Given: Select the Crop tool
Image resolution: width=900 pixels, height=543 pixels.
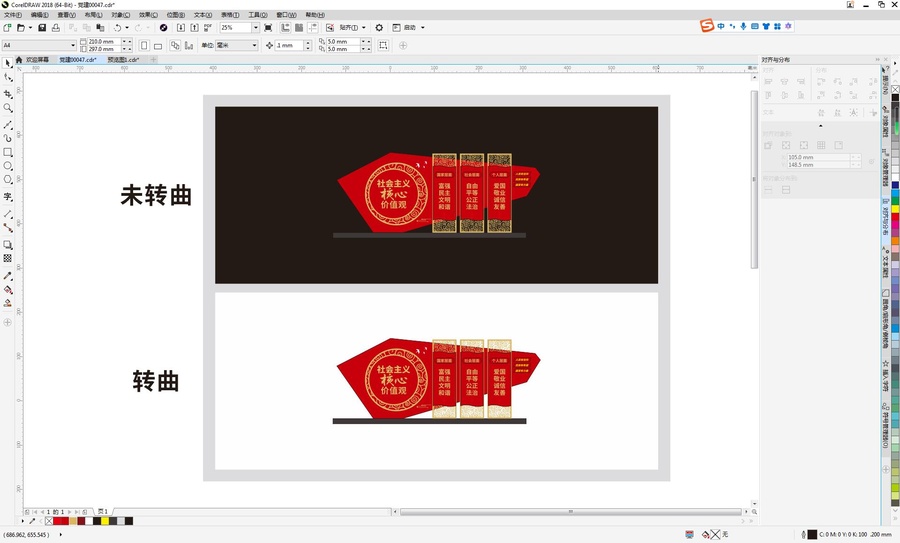Looking at the screenshot, I should pos(7,94).
